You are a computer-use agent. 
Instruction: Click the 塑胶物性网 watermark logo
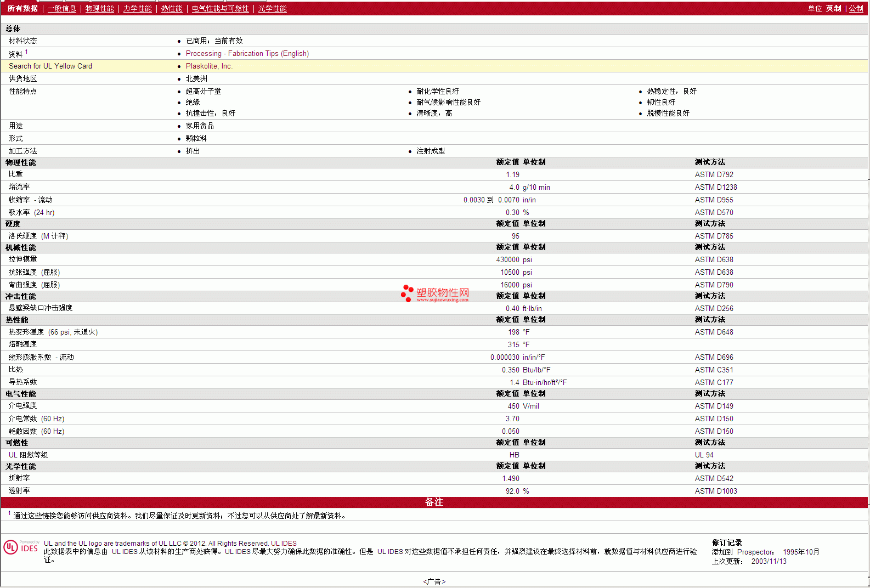[x=435, y=293]
